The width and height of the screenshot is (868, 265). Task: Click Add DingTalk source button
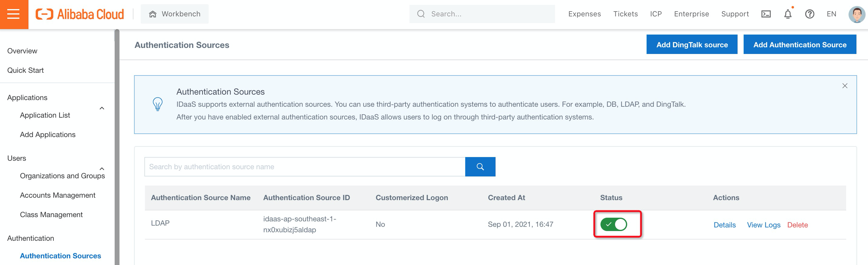coord(691,45)
